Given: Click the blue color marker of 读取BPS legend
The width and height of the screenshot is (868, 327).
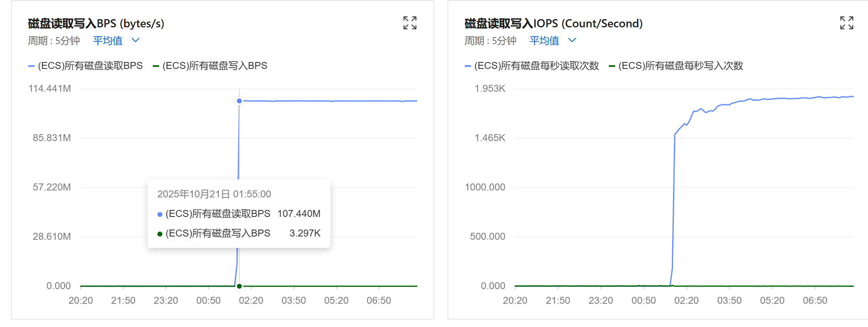Looking at the screenshot, I should pyautogui.click(x=31, y=66).
